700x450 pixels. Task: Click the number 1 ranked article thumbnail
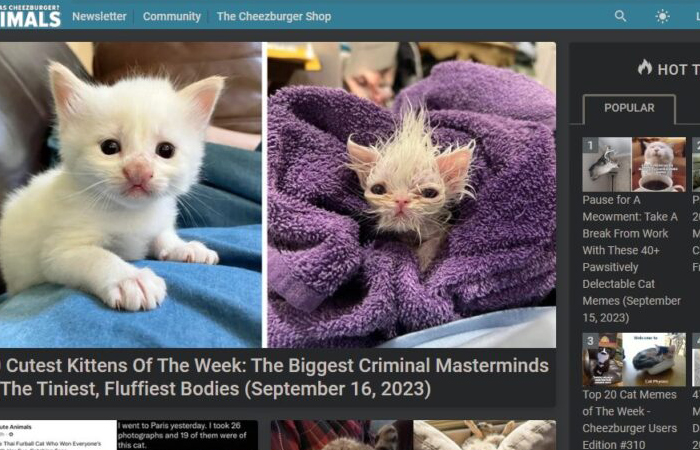[634, 164]
